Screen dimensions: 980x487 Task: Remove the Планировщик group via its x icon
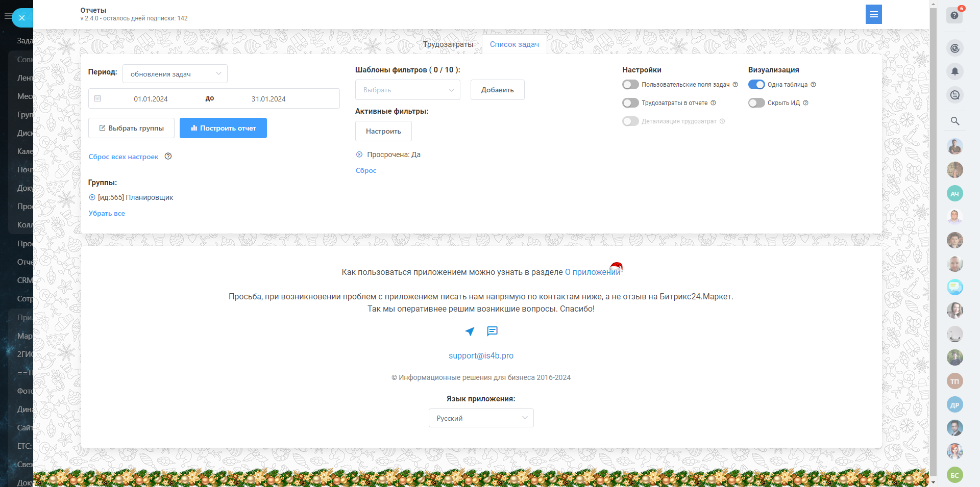pyautogui.click(x=92, y=197)
